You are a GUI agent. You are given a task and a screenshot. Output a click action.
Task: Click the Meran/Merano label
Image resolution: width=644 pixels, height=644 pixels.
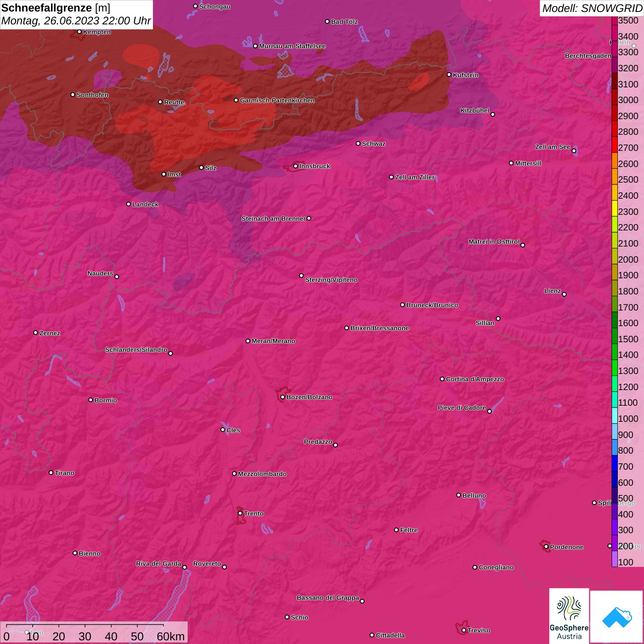click(x=273, y=341)
